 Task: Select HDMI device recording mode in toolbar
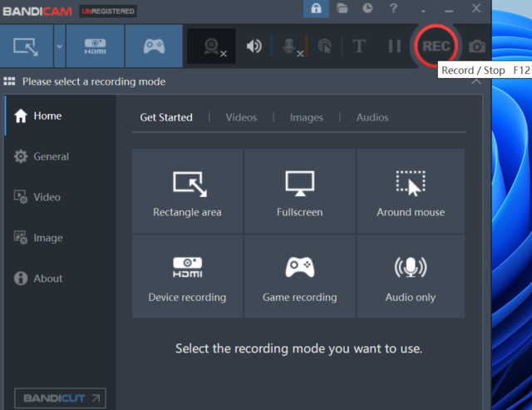(95, 47)
